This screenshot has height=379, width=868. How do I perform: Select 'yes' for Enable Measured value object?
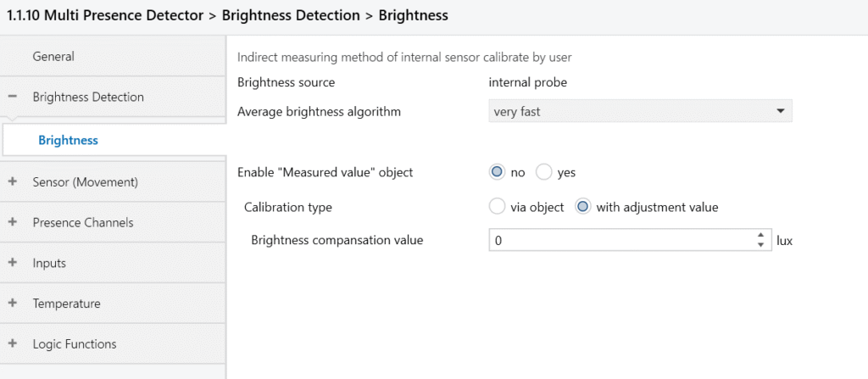[x=543, y=172]
